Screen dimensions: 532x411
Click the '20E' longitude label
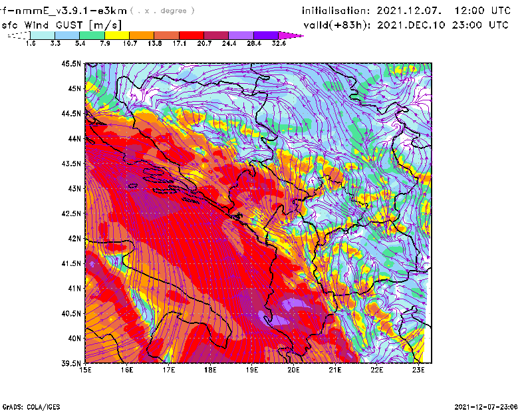coord(293,370)
